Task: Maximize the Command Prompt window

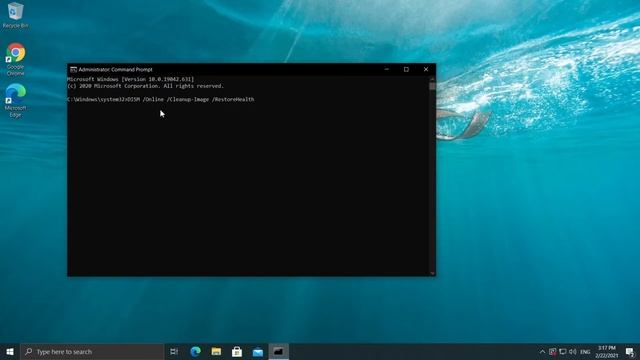Action: (x=406, y=69)
